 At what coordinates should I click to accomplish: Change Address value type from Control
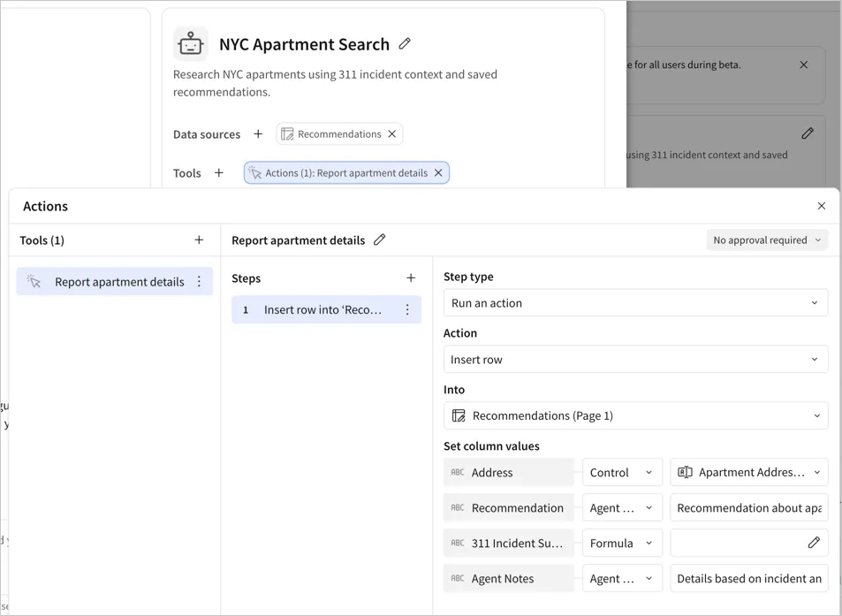point(622,473)
